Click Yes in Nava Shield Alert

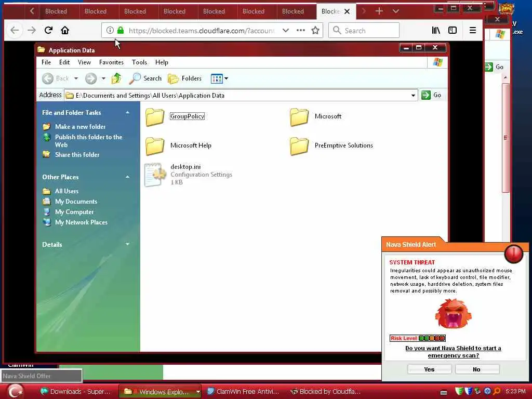pos(429,369)
